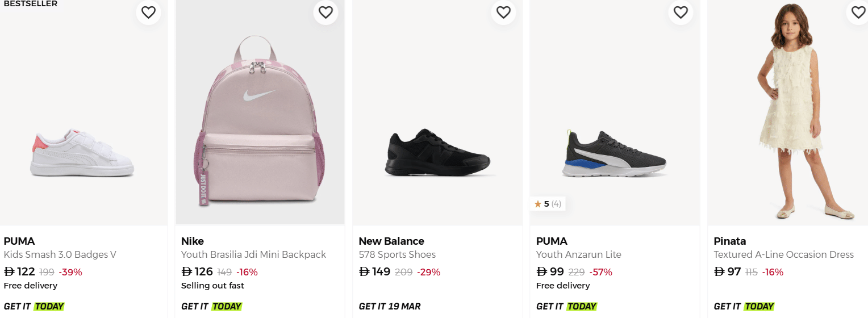Open the white PUMA sneaker image
The width and height of the screenshot is (868, 318).
(x=82, y=152)
